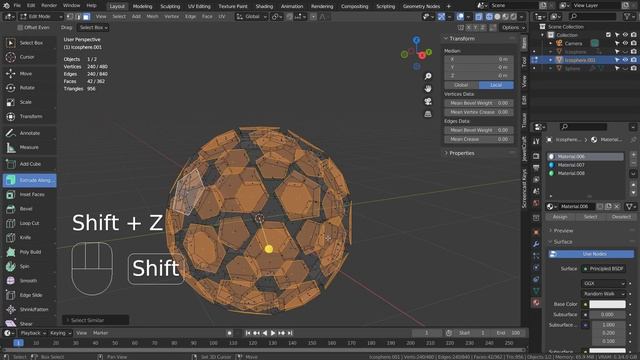Viewport: 640px width, 360px height.
Task: Click the Add Cube tool
Action: click(x=29, y=164)
